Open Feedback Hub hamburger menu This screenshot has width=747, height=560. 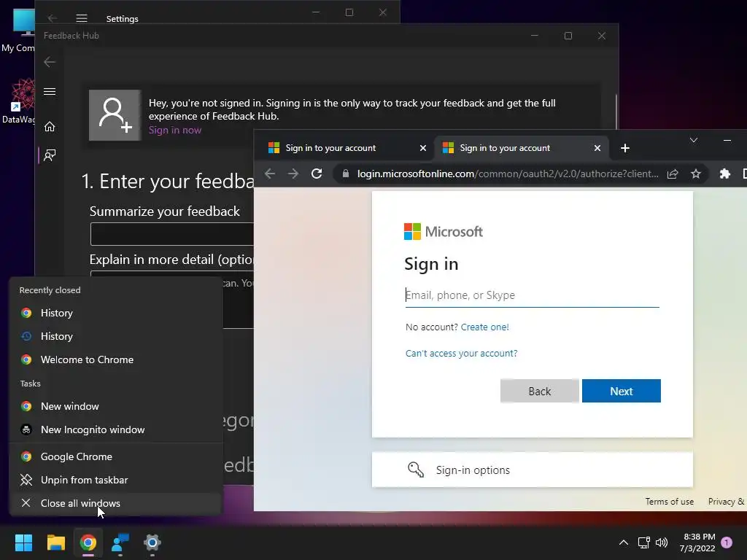(50, 91)
